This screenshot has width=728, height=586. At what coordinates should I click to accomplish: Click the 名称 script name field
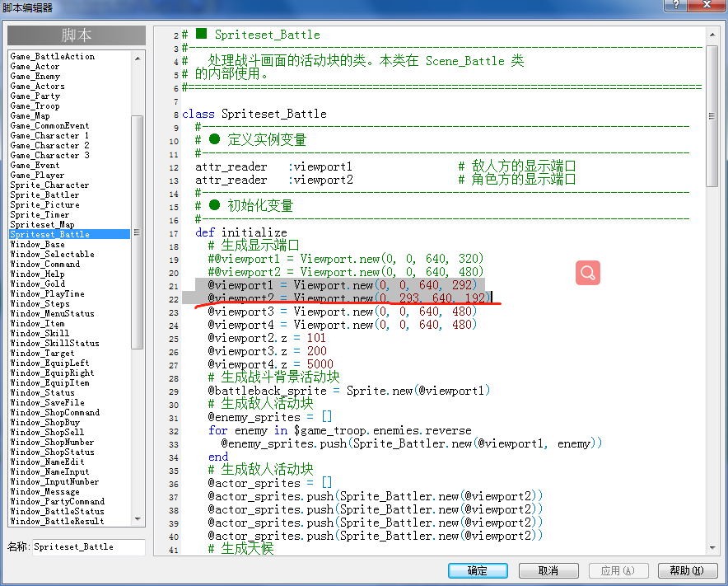[x=88, y=547]
